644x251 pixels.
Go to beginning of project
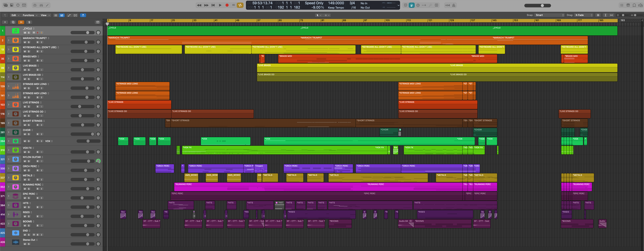coord(213,5)
